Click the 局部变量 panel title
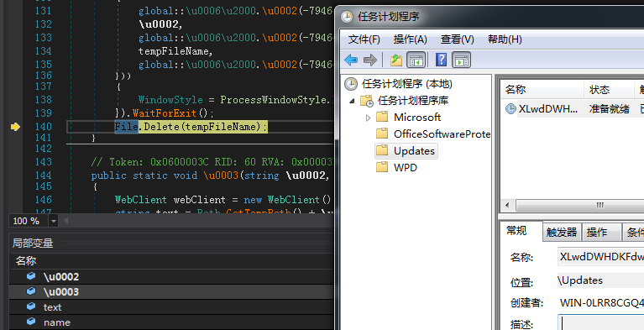 (33, 243)
